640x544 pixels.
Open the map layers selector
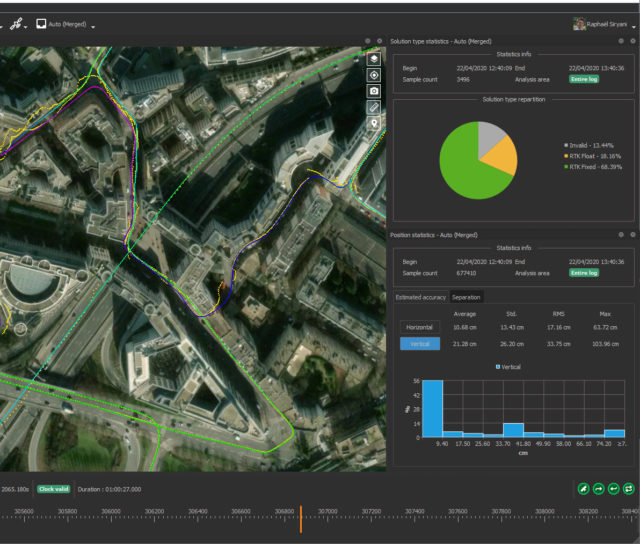[374, 59]
